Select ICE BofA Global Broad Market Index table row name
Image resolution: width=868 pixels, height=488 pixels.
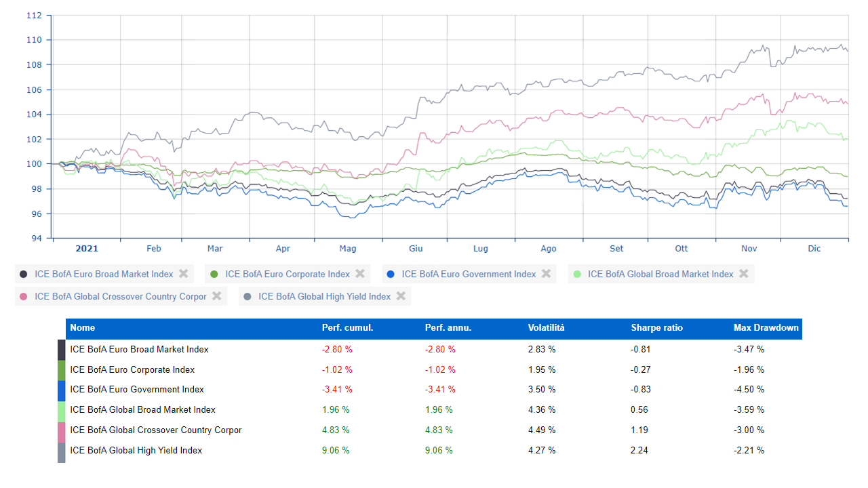[142, 410]
